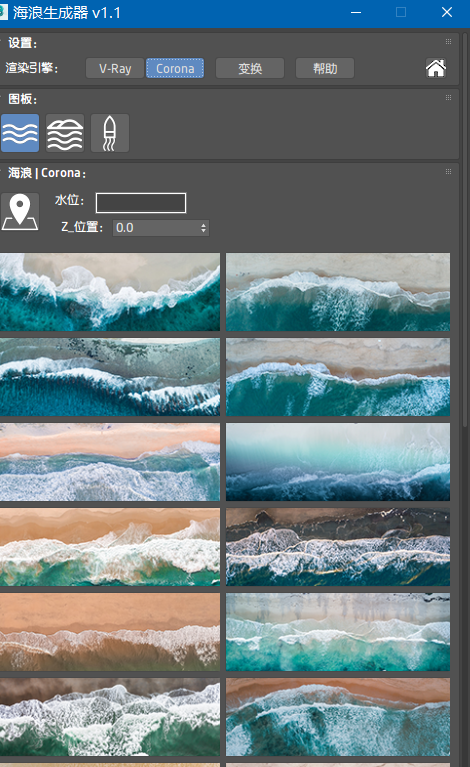Click the Z_位置 value field
The image size is (470, 767).
click(x=156, y=227)
